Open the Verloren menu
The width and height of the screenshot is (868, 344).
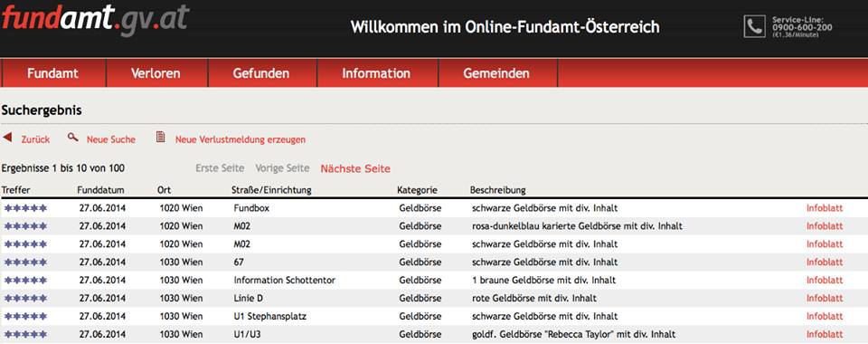tap(156, 73)
